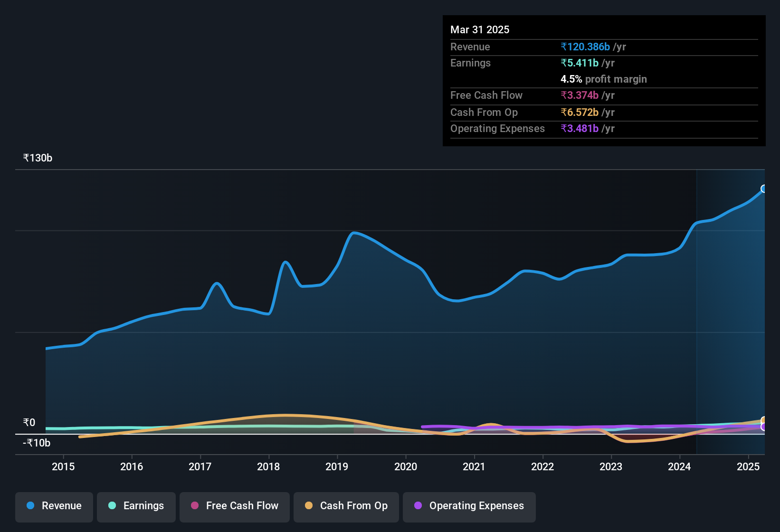
Task: Click the ₹130b y-axis label
Action: [38, 158]
